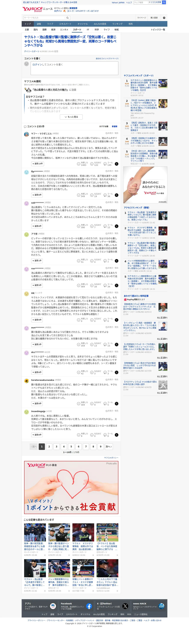This screenshot has width=189, height=644.
Task: Open the 速報 tab in main navigation
Action: [x=39, y=24]
